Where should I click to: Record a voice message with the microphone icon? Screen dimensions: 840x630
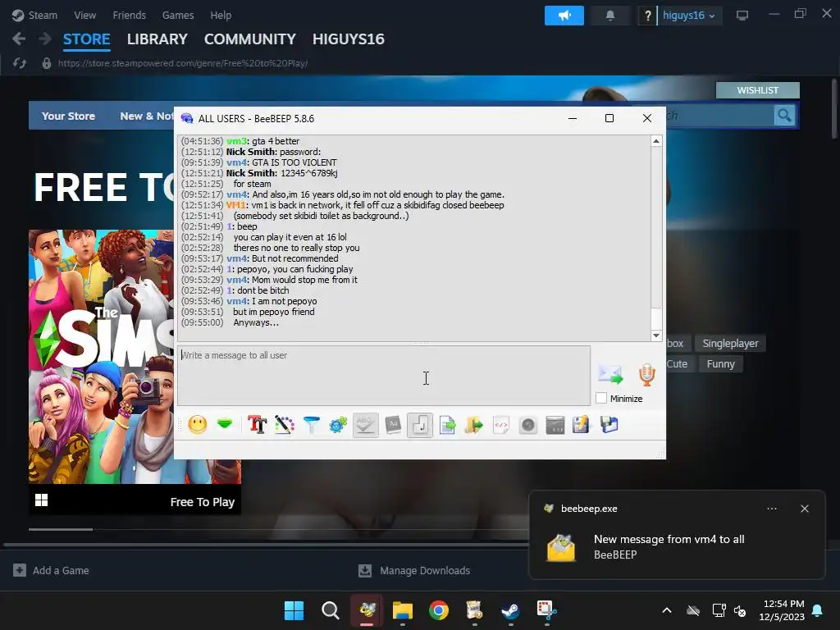coord(647,374)
